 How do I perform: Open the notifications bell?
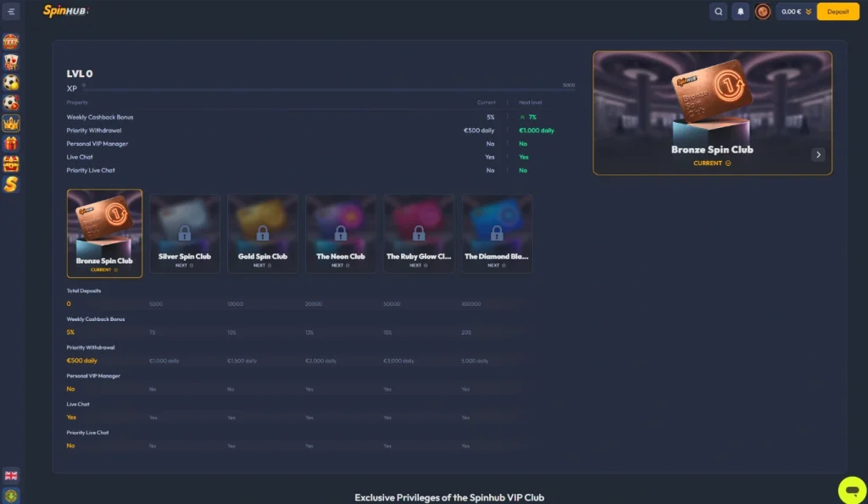[740, 12]
